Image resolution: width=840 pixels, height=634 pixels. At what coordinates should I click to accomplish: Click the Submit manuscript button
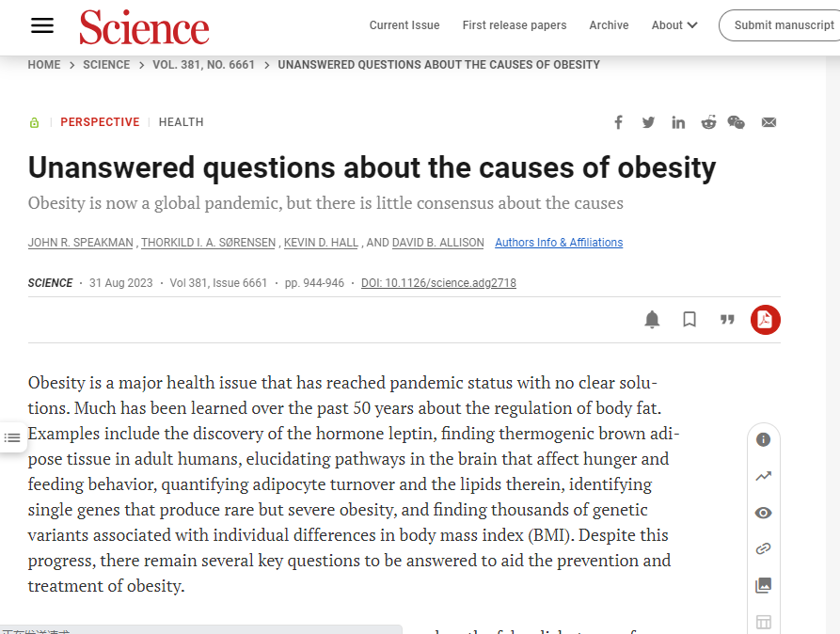[783, 25]
